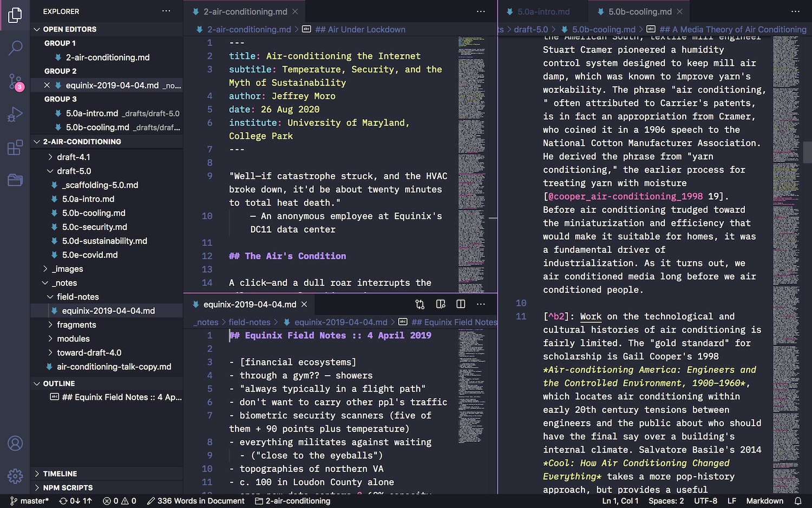This screenshot has width=812, height=508.
Task: Open notifications bell in status bar
Action: click(798, 501)
